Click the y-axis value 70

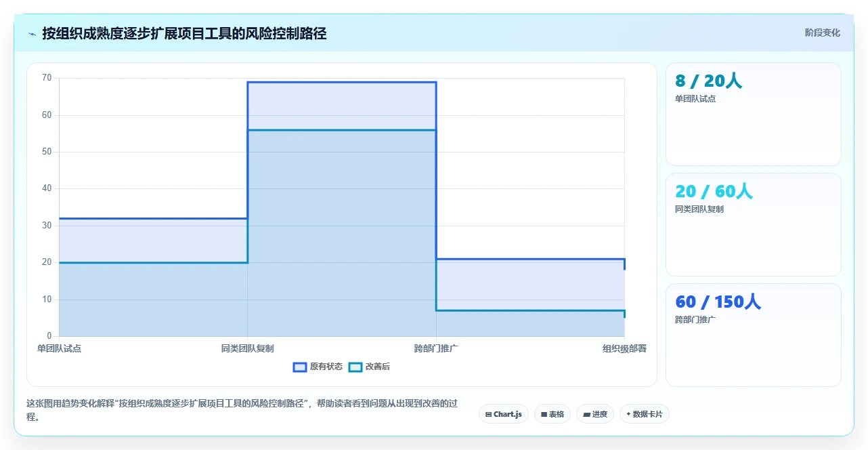pyautogui.click(x=47, y=78)
